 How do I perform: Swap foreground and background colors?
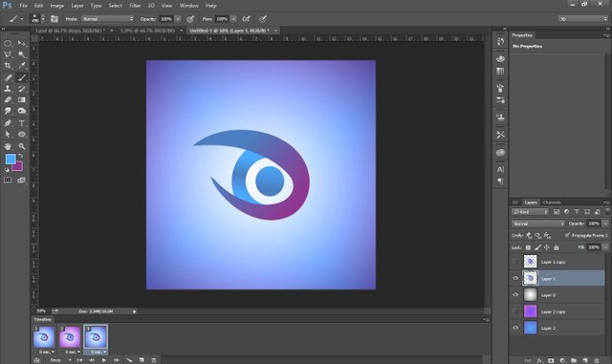point(21,156)
